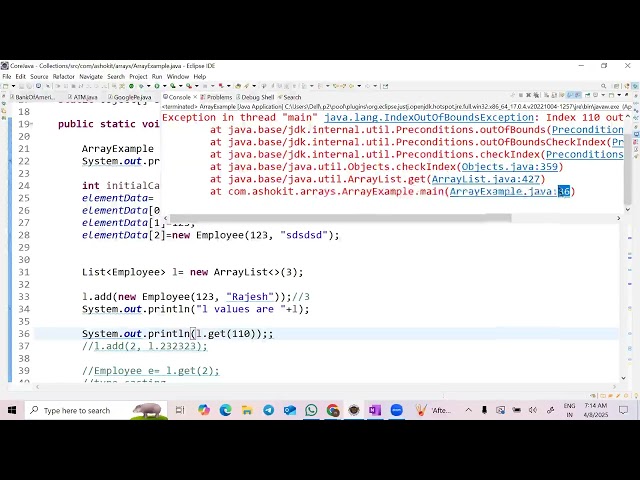Viewport: 640px width, 480px height.
Task: Click the Terminate console icon
Action: 521,95
